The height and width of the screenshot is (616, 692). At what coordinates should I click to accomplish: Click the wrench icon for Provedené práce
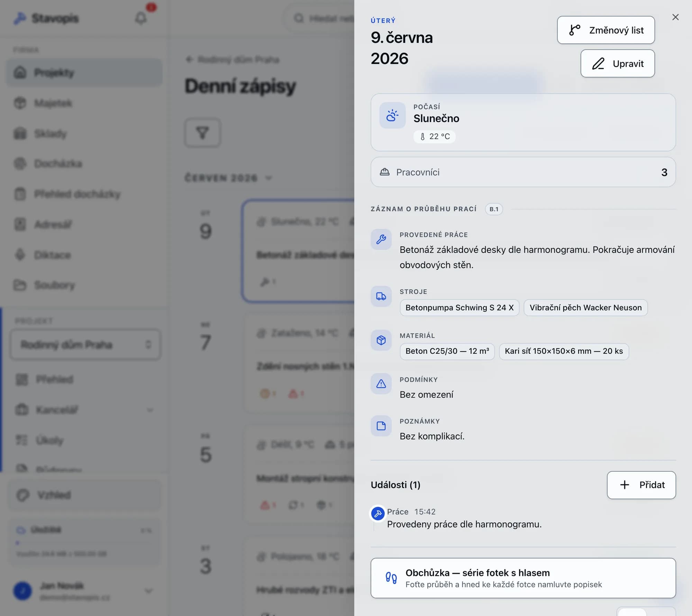[x=381, y=239]
